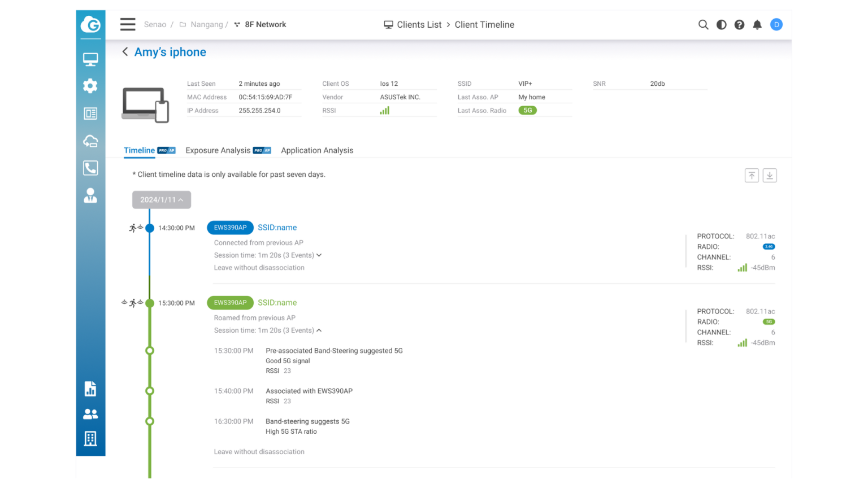868x488 pixels.
Task: Open the Settings gear icon in sidebar
Action: (x=90, y=86)
